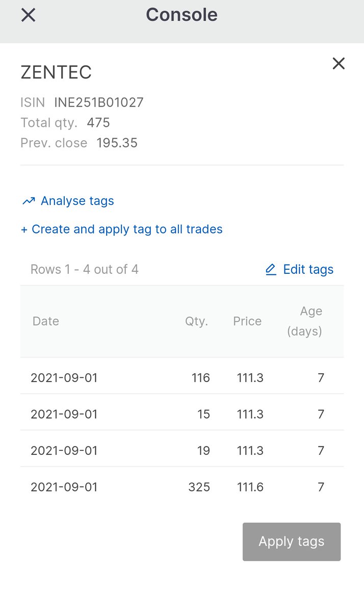Click the Qty. column header
Screen dimensions: 364x612
(x=196, y=321)
